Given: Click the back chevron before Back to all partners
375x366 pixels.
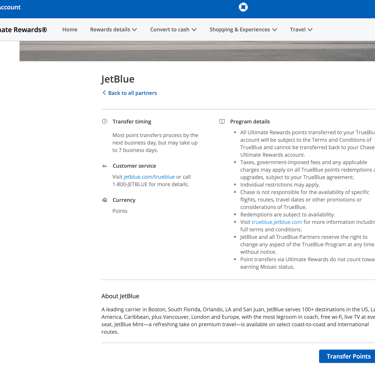Looking at the screenshot, I should pyautogui.click(x=104, y=93).
